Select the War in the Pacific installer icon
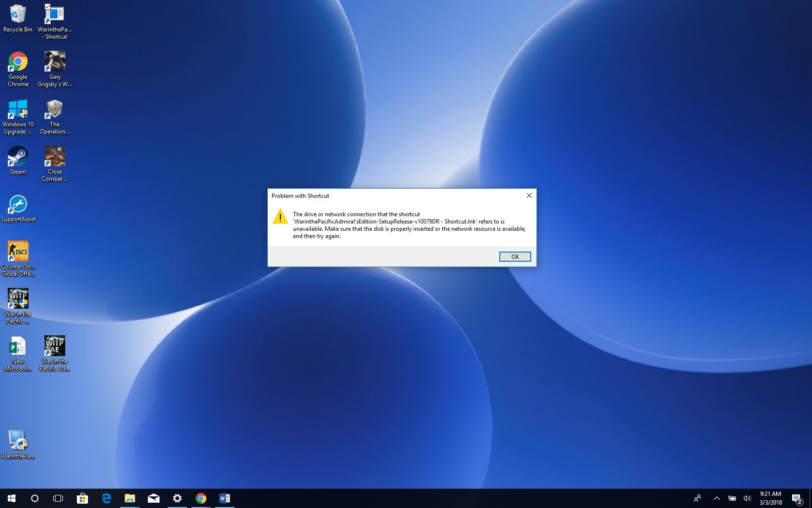The width and height of the screenshot is (812, 508). tap(18, 306)
